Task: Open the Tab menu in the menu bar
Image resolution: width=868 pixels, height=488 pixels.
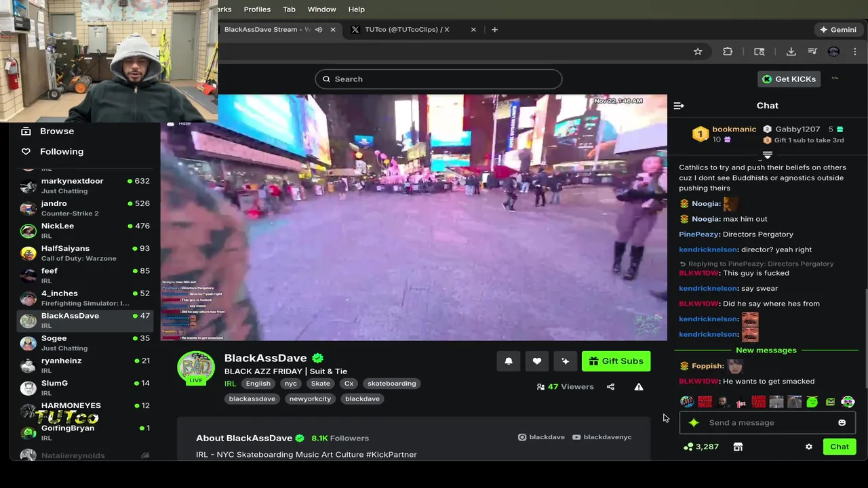Action: click(289, 9)
